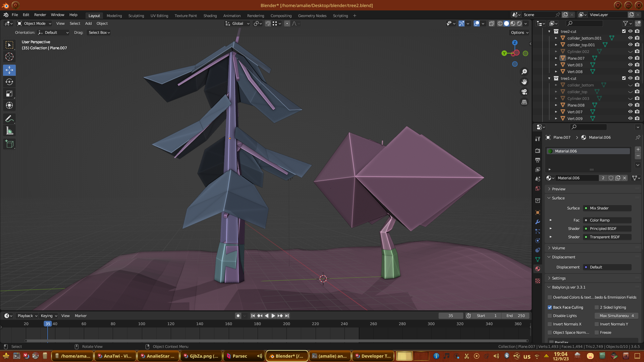The width and height of the screenshot is (644, 362).
Task: Select the Scale tool
Action: pos(9,94)
